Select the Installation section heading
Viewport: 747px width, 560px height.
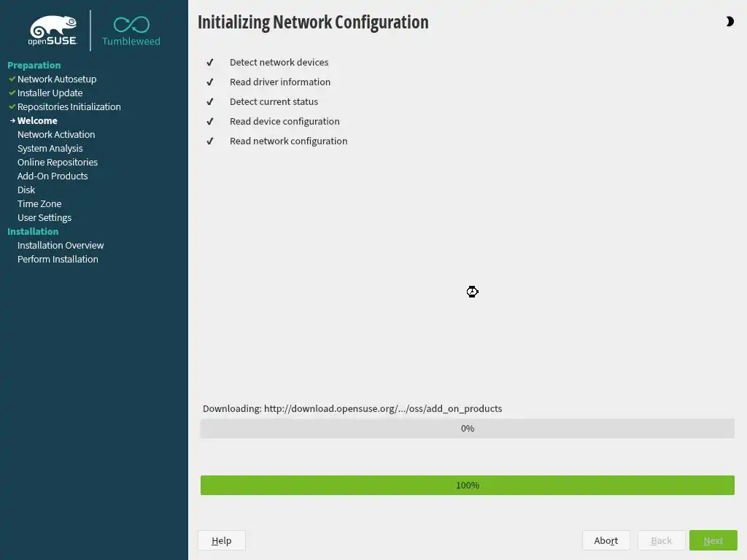point(33,231)
